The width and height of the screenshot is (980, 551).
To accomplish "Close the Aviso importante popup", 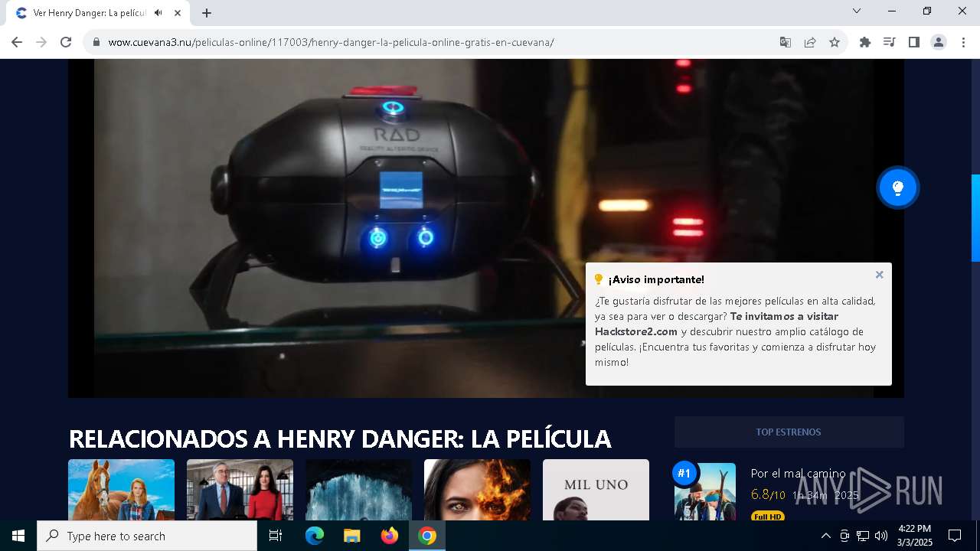I will pos(879,275).
